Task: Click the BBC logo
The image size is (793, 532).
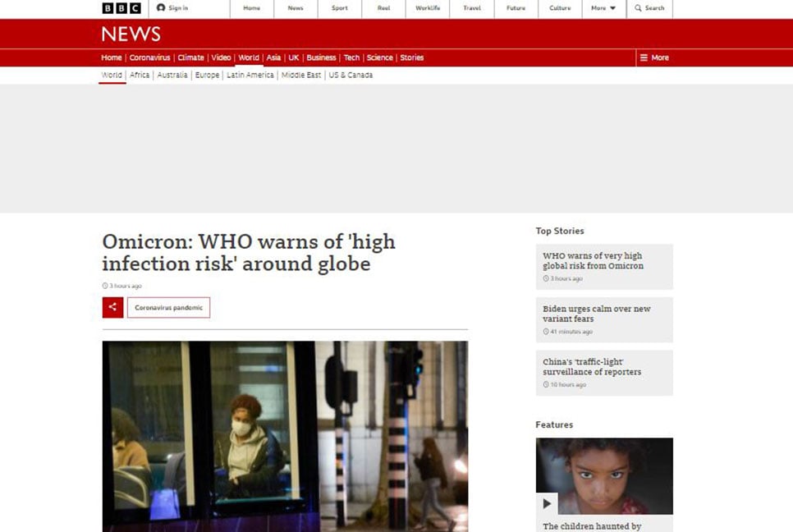Action: 121,8
